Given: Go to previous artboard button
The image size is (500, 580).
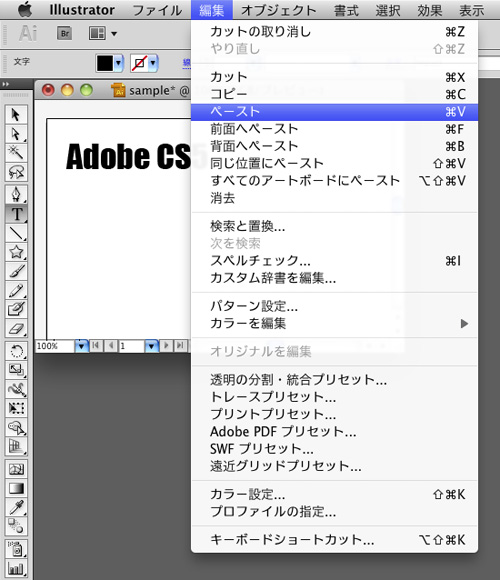Looking at the screenshot, I should click(110, 346).
